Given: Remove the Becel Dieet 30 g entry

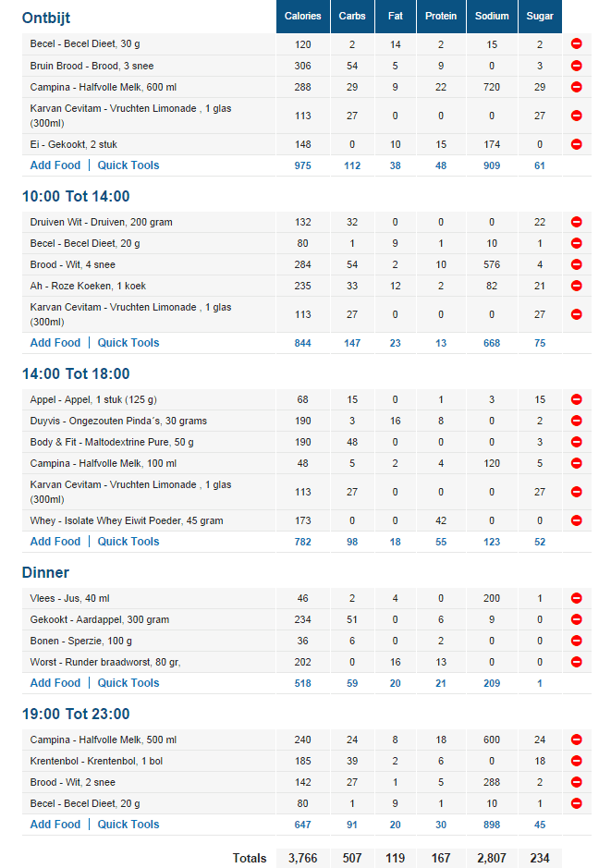Looking at the screenshot, I should (x=576, y=44).
